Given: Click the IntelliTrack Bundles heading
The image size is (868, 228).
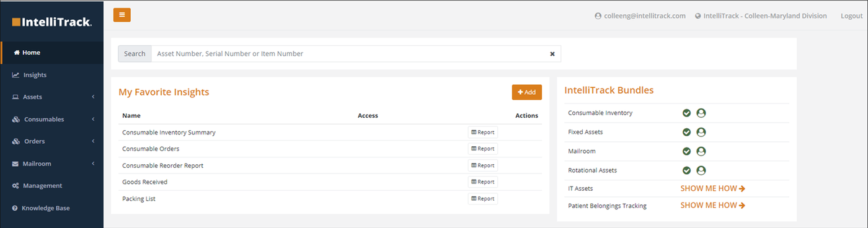Looking at the screenshot, I should click(609, 90).
